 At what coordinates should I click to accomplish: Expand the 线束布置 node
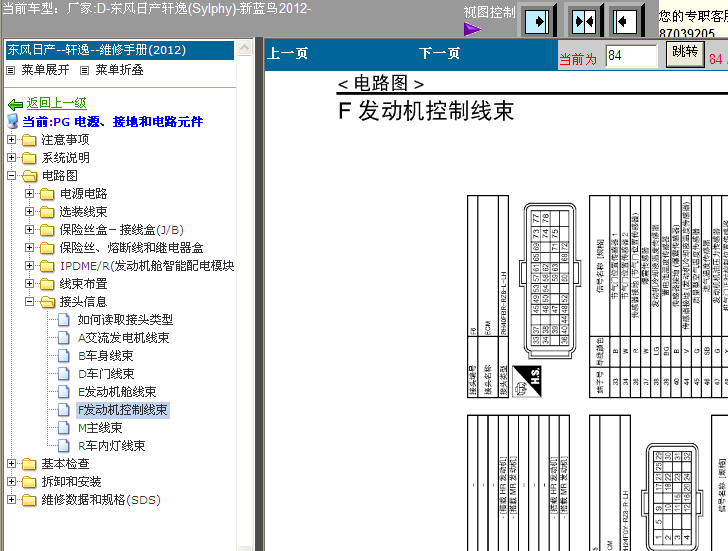click(x=29, y=283)
